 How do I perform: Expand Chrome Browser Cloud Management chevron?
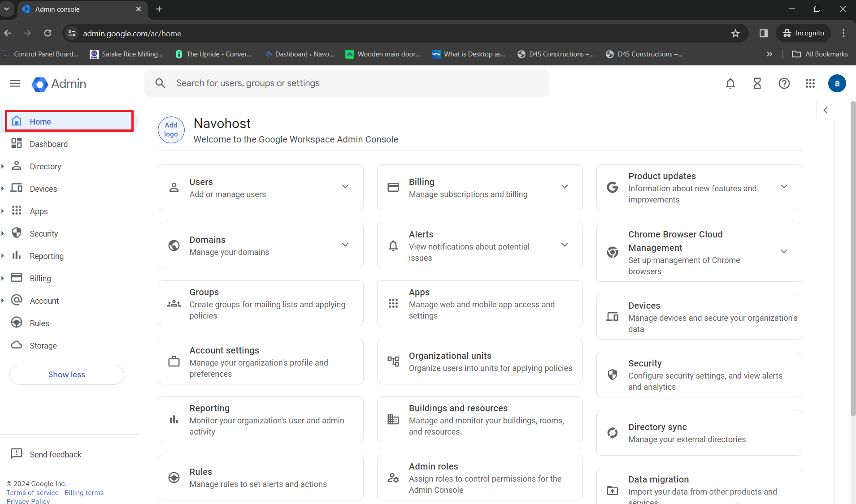[784, 252]
